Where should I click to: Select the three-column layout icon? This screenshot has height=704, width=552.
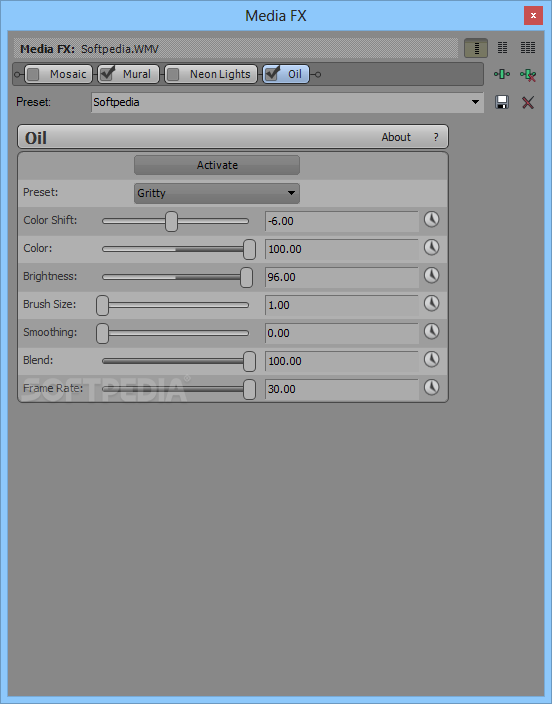(528, 48)
